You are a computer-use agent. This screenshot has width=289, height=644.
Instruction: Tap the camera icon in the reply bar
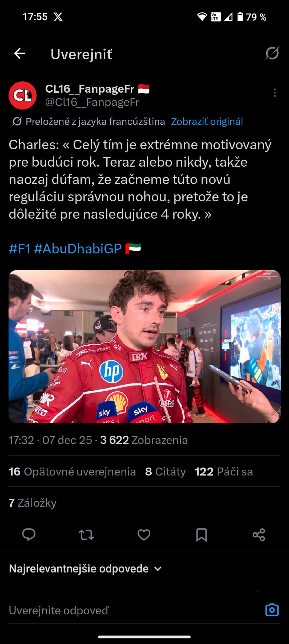pyautogui.click(x=272, y=610)
